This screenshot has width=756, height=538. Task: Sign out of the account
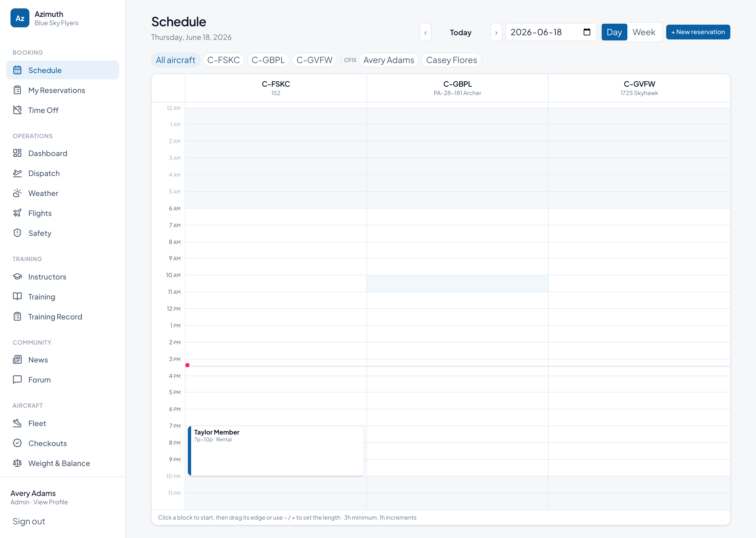[29, 521]
